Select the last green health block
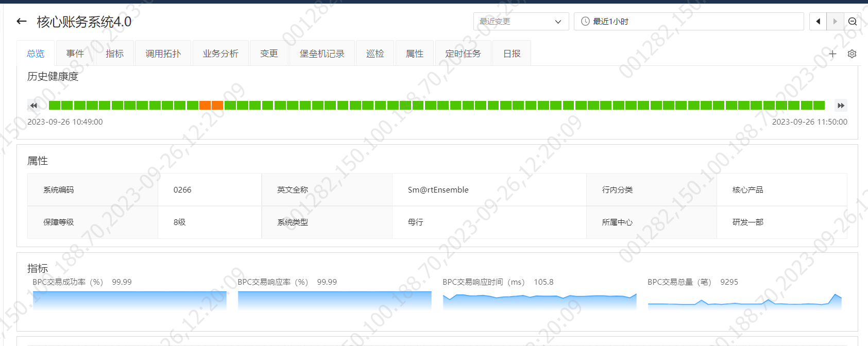 pyautogui.click(x=819, y=106)
